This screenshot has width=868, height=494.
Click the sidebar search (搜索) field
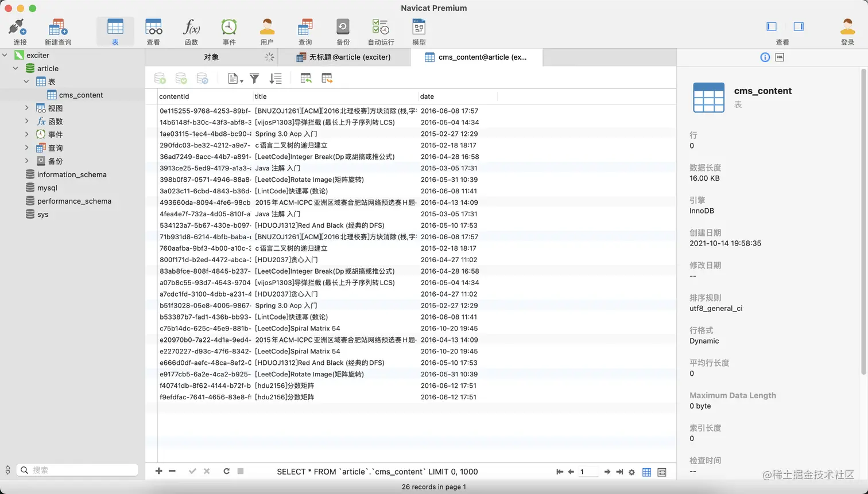tap(77, 470)
